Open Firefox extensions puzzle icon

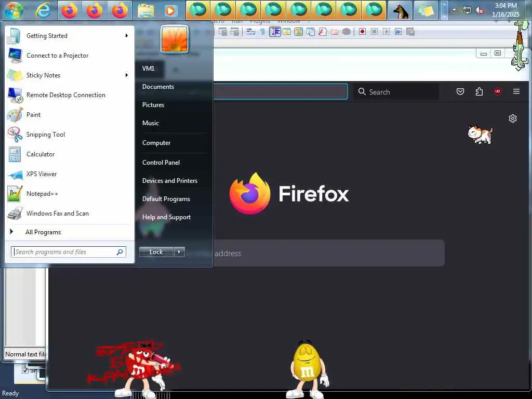[x=479, y=91]
